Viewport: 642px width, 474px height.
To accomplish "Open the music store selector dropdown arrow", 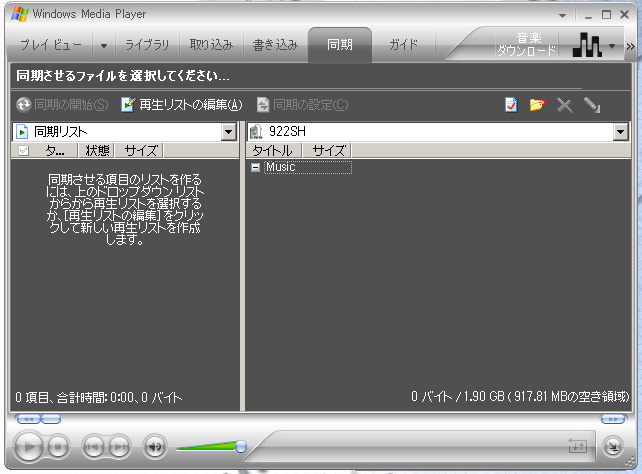I will tap(612, 45).
